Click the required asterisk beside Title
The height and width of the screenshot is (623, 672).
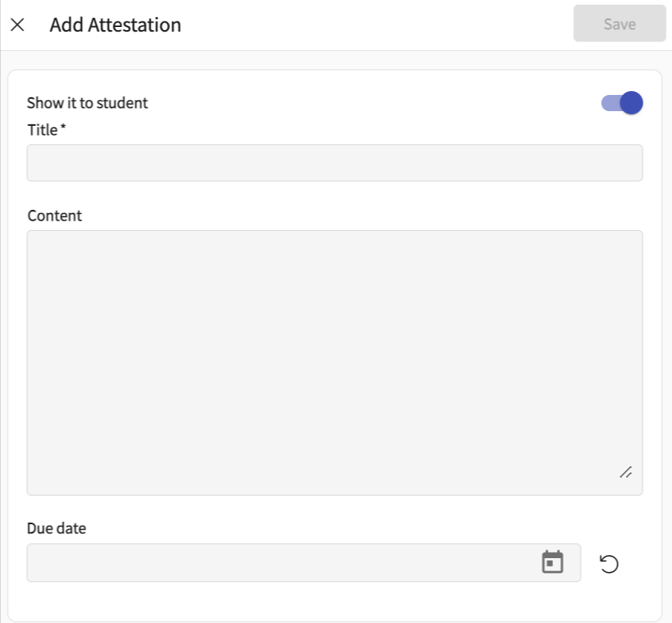click(63, 127)
